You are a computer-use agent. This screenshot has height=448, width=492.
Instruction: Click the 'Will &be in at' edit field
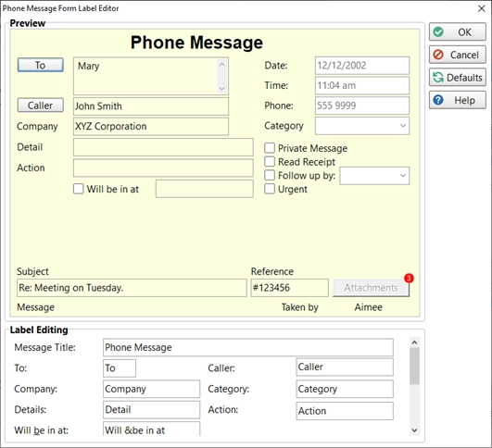[x=152, y=429]
